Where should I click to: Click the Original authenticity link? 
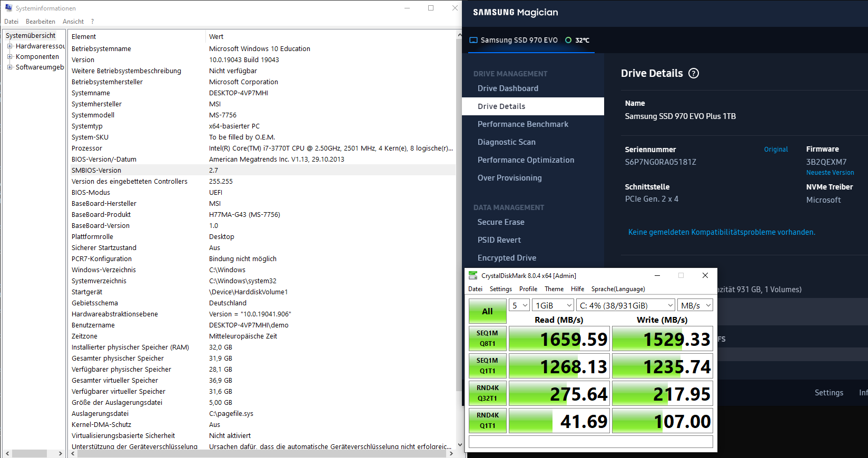click(x=776, y=150)
